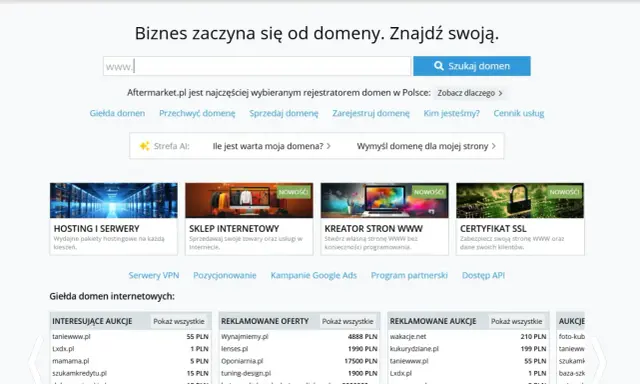Open the Serwery VPN link
Viewport: 640px width, 384px height.
pos(154,275)
